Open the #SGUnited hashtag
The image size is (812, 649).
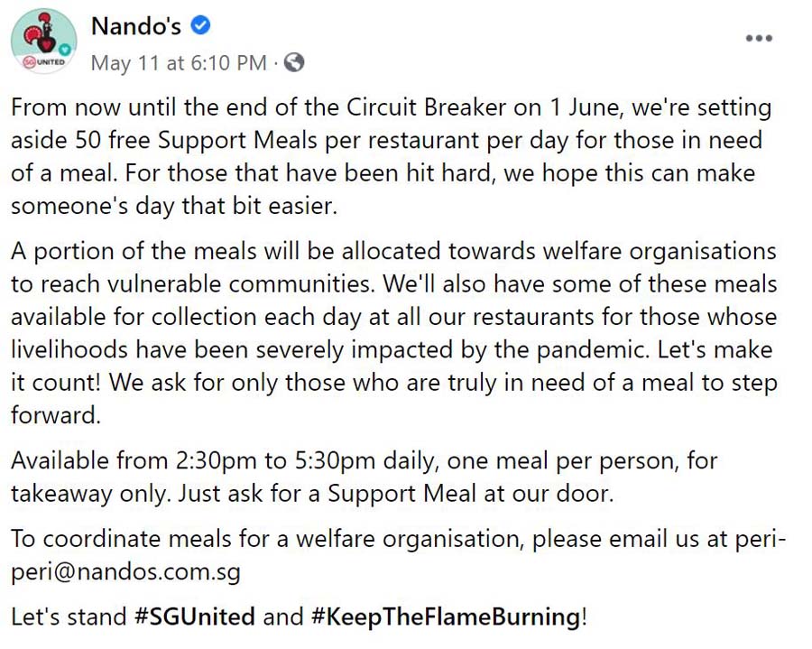[195, 617]
